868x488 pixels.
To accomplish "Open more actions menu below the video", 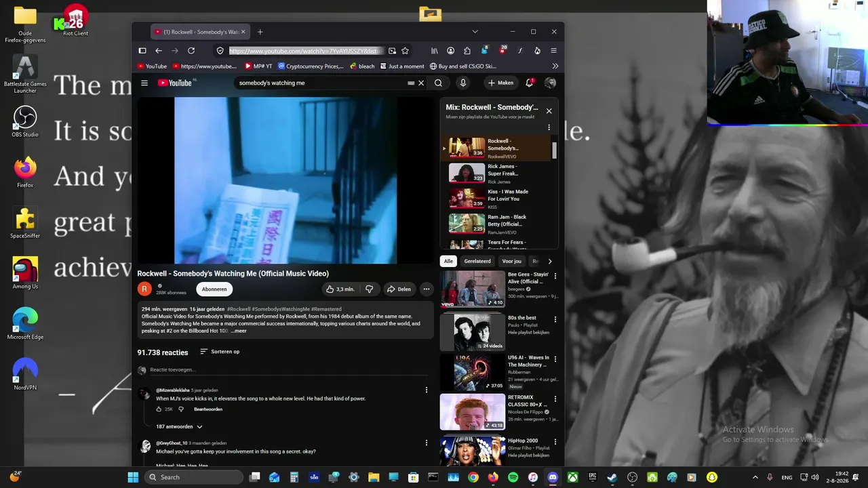I will tap(427, 289).
